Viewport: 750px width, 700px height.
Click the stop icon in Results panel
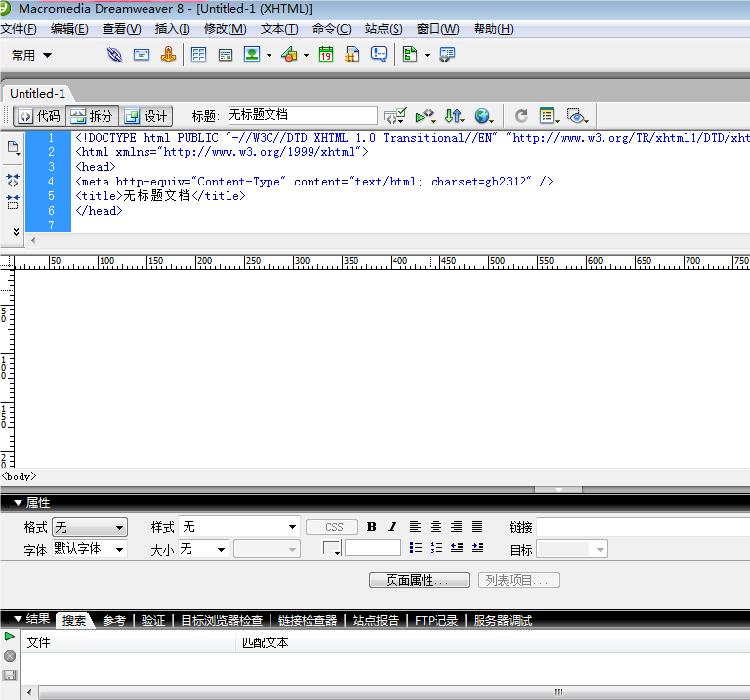pyautogui.click(x=10, y=656)
